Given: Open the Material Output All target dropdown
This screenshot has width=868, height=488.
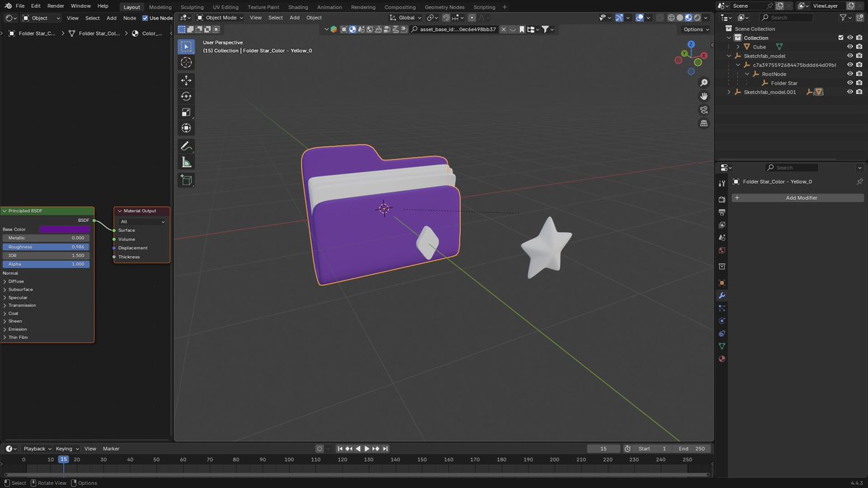Looking at the screenshot, I should [x=142, y=222].
